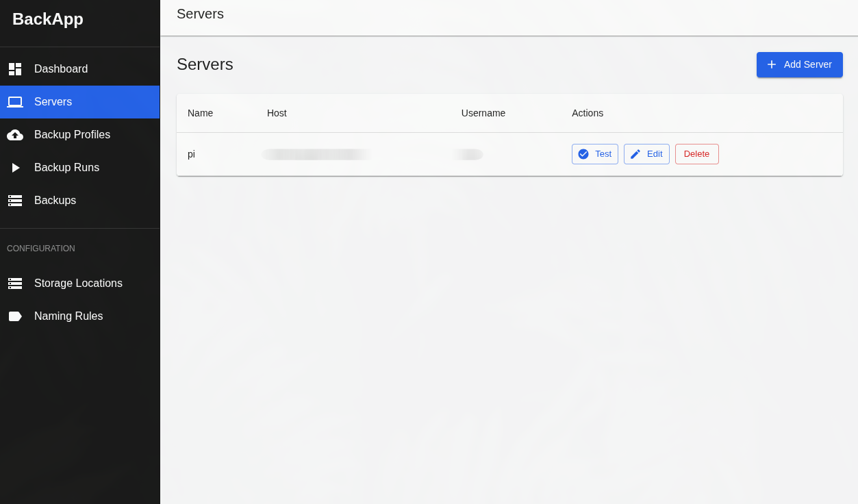Click the Backup Profiles cloud upload icon
The image size is (858, 504).
[x=15, y=135]
